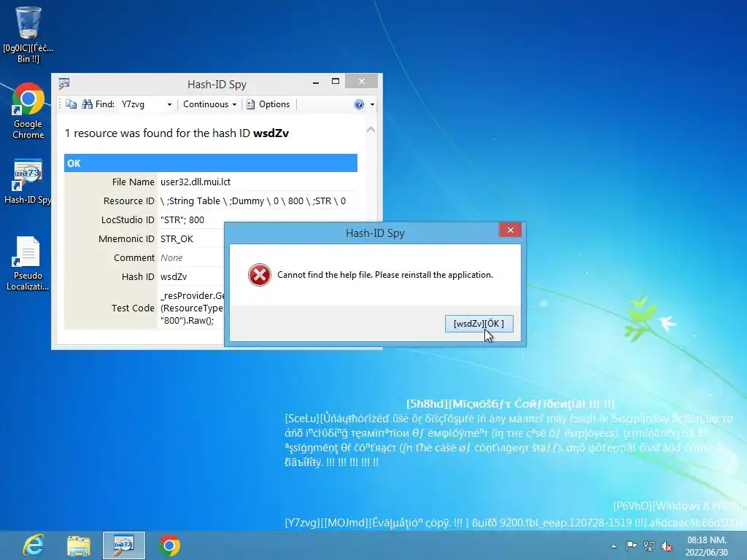Click Hash-ID Spy taskbar button
747x560 pixels.
click(124, 545)
